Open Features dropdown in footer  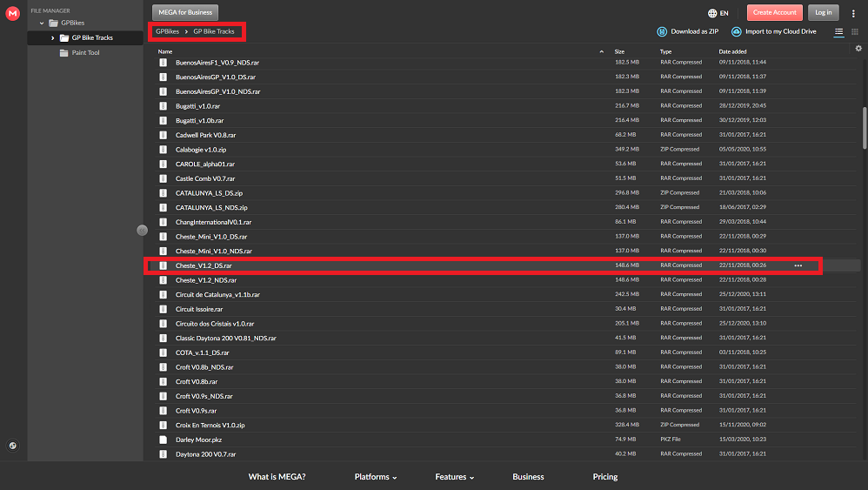pyautogui.click(x=455, y=477)
